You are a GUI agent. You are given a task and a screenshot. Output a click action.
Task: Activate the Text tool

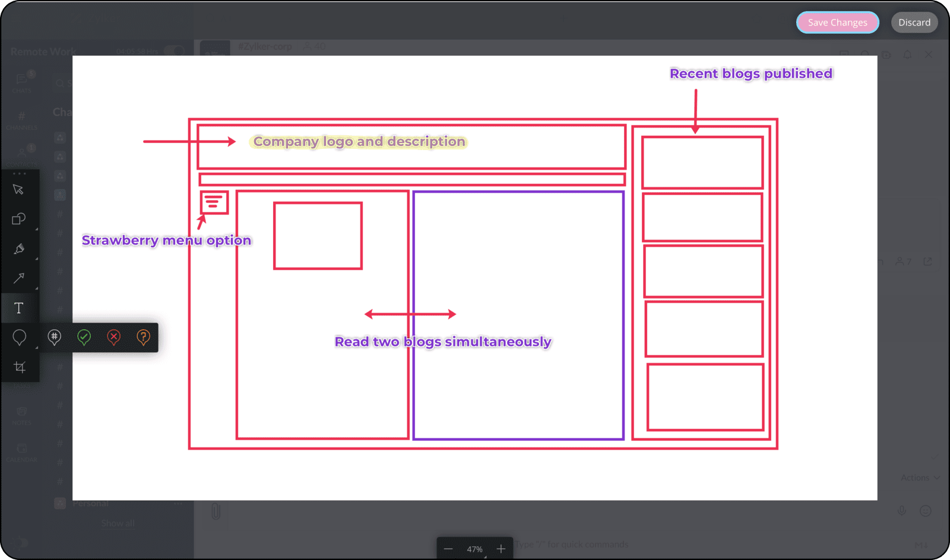click(x=18, y=308)
